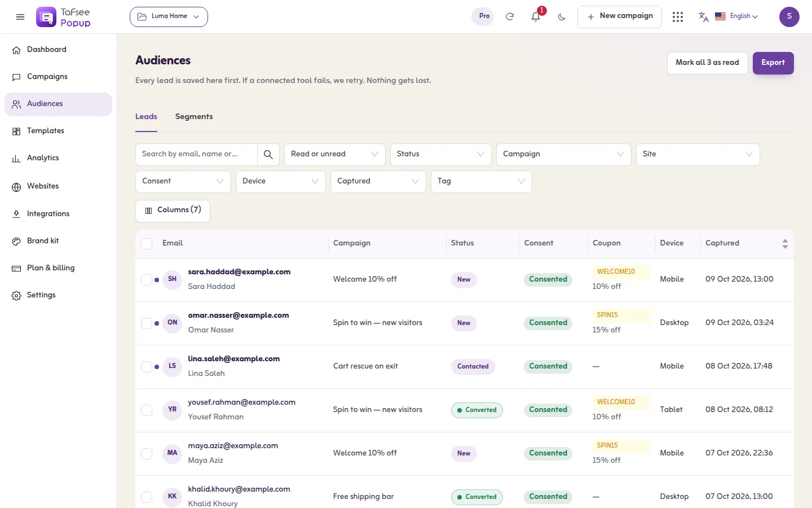Image resolution: width=812 pixels, height=508 pixels.
Task: Open the notifications bell
Action: click(x=536, y=17)
